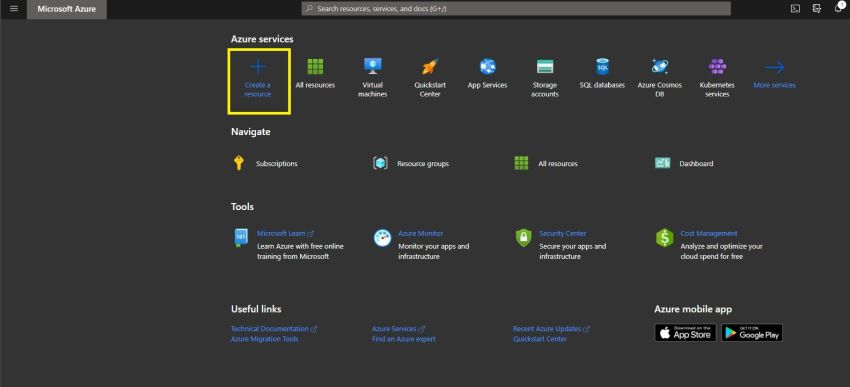Screen dimensions: 850x387
Task: Open the App Services icon
Action: click(487, 67)
